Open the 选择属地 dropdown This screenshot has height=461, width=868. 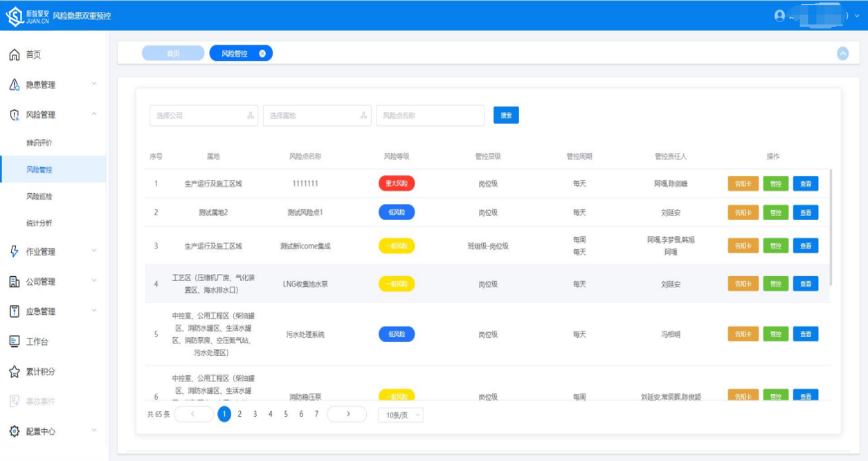click(316, 116)
